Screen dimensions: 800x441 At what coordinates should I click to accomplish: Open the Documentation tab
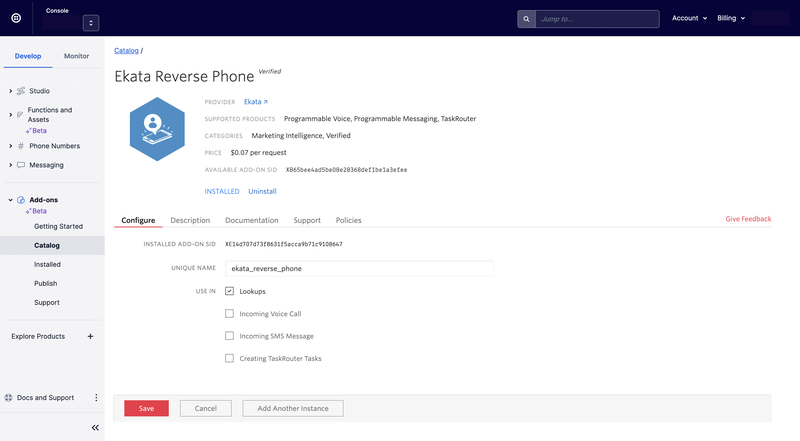click(x=252, y=220)
